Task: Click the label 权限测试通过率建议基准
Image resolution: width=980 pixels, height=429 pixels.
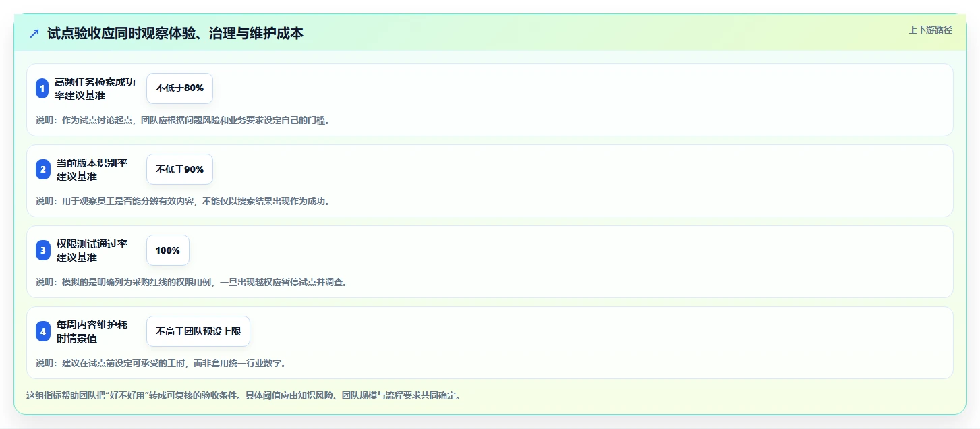Action: click(x=92, y=250)
